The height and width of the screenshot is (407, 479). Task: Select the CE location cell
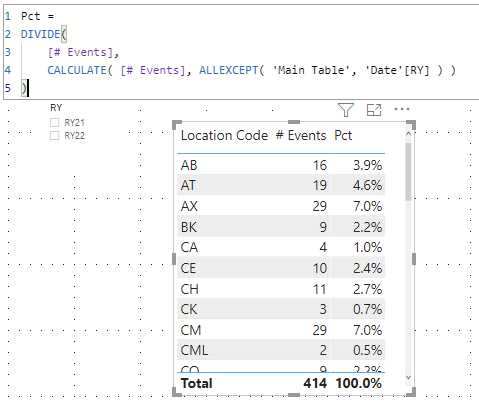tap(188, 268)
